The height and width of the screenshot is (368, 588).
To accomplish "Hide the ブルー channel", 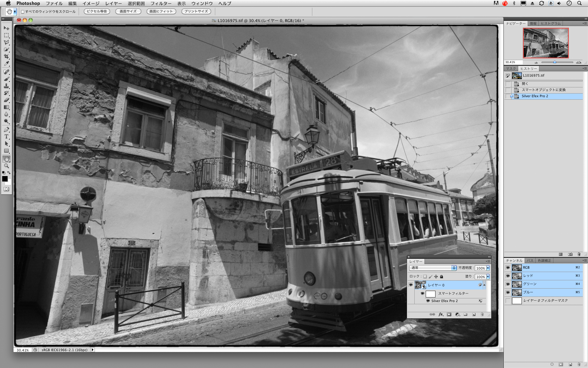I will pyautogui.click(x=508, y=292).
